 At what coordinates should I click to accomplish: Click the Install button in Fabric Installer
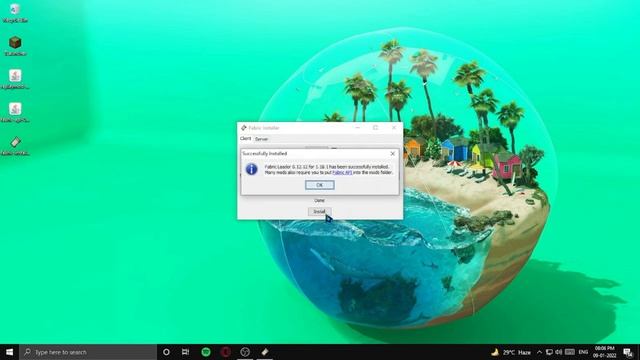(x=319, y=211)
